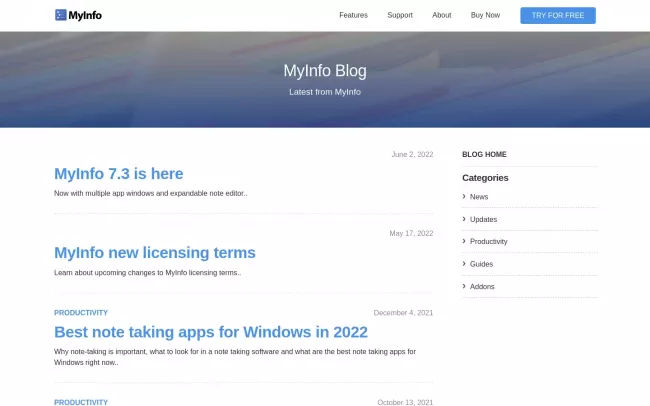This screenshot has width=650, height=406.
Task: Open the Support menu item
Action: tap(400, 15)
